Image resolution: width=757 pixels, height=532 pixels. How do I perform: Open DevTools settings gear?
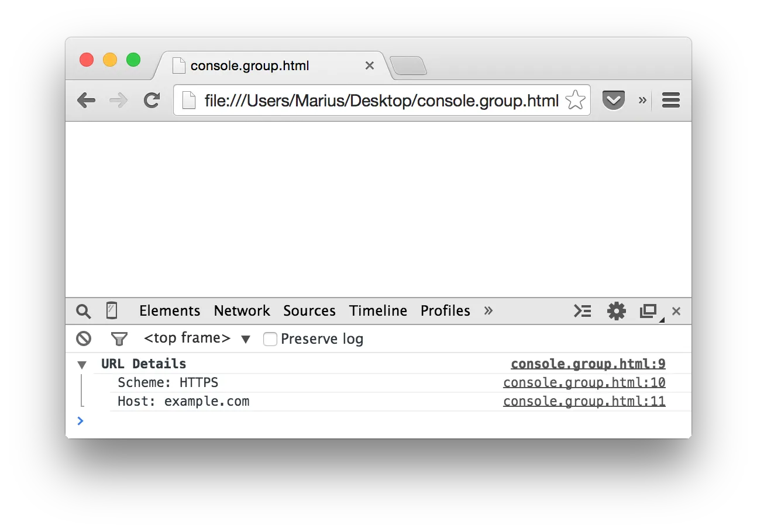(x=616, y=310)
